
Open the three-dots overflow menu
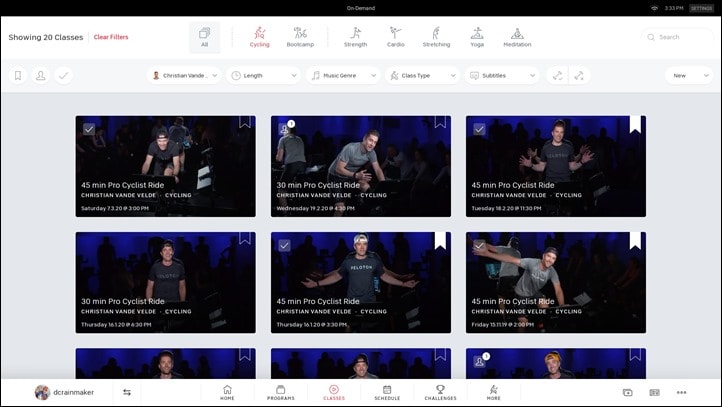(x=681, y=392)
